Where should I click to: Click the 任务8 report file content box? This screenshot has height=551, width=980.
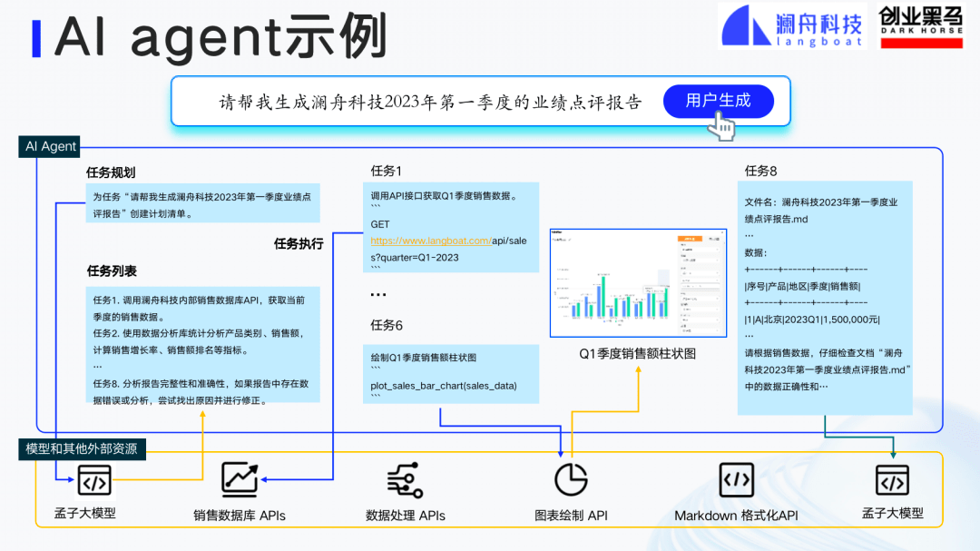click(x=825, y=299)
